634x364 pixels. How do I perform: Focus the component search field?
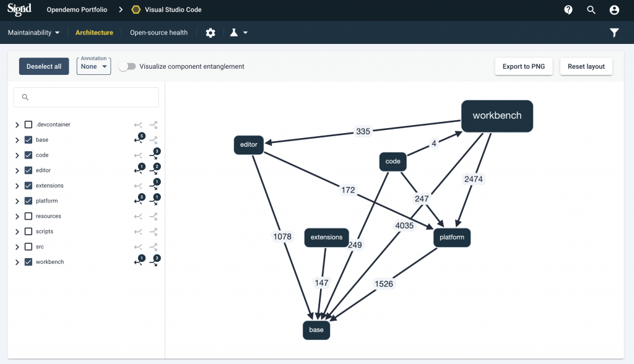pos(86,97)
